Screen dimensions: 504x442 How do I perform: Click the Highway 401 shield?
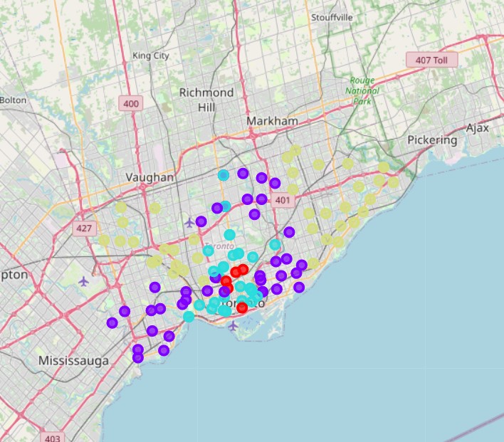click(282, 201)
